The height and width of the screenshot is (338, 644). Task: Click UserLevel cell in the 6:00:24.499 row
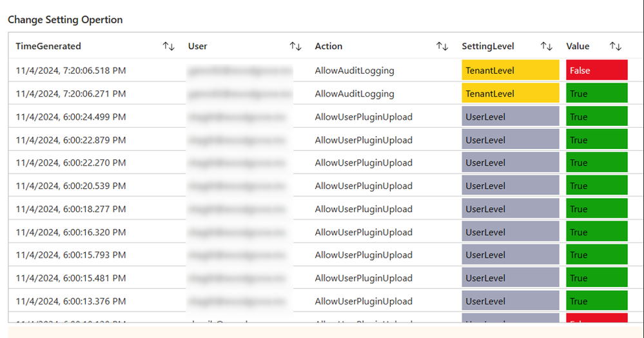point(511,116)
